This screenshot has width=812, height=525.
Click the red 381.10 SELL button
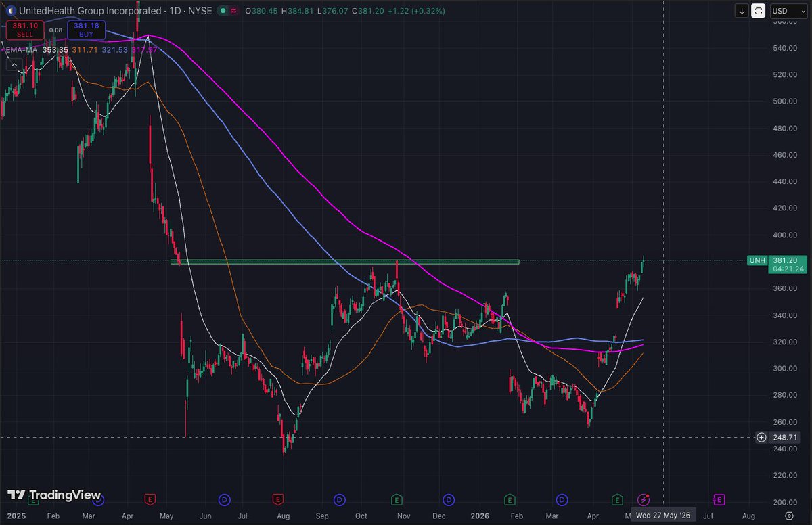click(x=25, y=30)
